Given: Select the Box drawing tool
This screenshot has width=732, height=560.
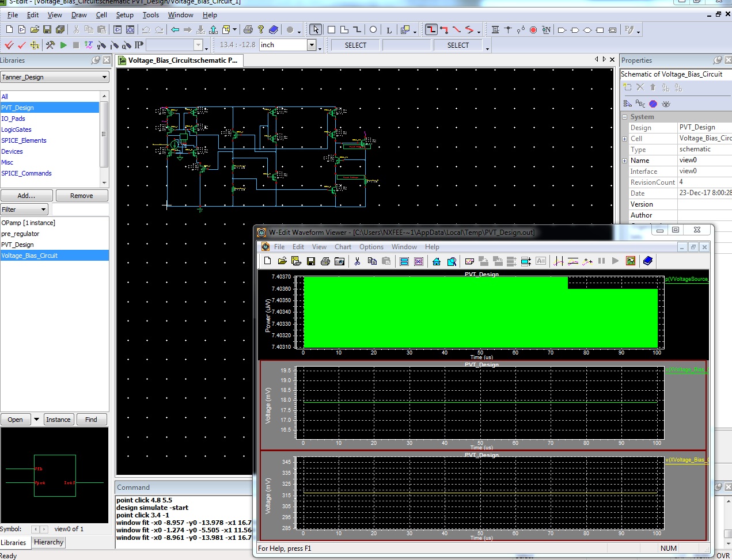Looking at the screenshot, I should pos(331,29).
